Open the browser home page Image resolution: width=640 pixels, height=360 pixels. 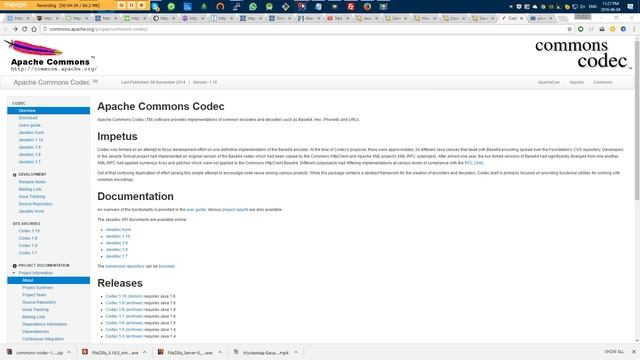click(34, 29)
